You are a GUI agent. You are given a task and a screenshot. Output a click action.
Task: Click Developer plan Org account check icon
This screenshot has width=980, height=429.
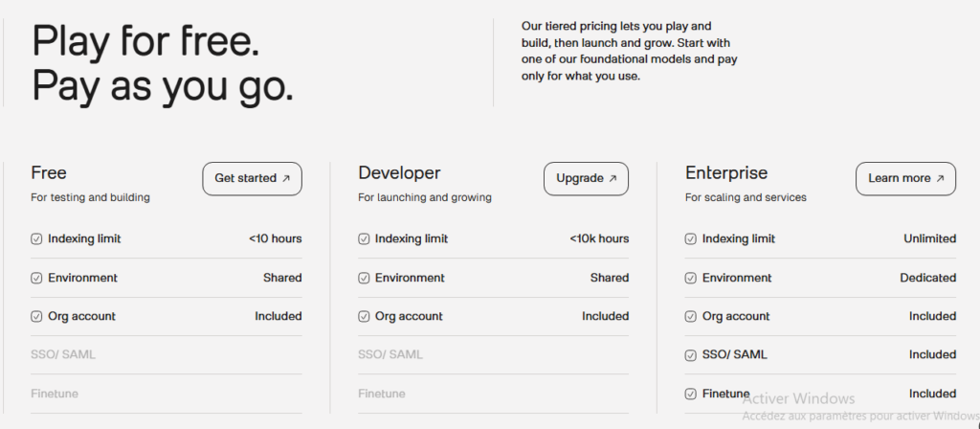[364, 316]
